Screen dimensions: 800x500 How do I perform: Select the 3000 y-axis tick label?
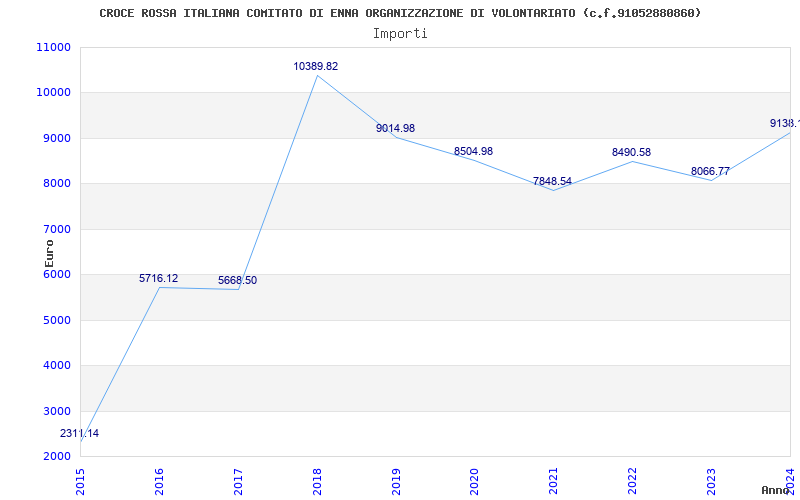[x=56, y=411]
